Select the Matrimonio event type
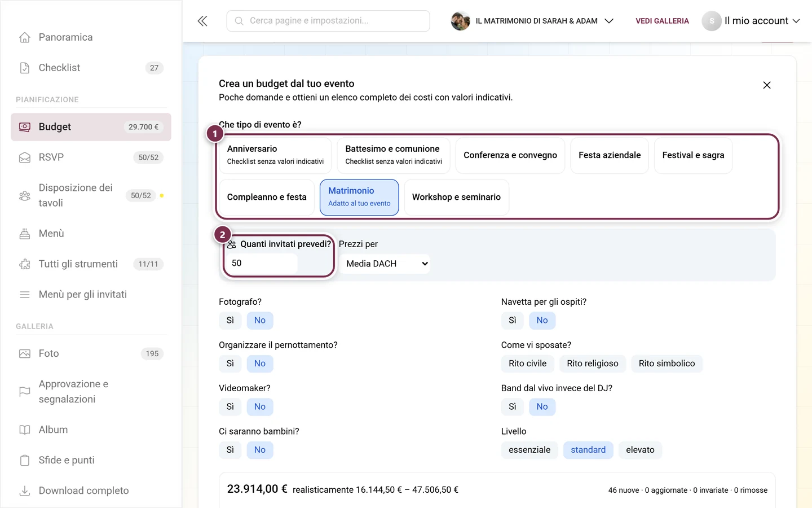The image size is (812, 508). (359, 198)
